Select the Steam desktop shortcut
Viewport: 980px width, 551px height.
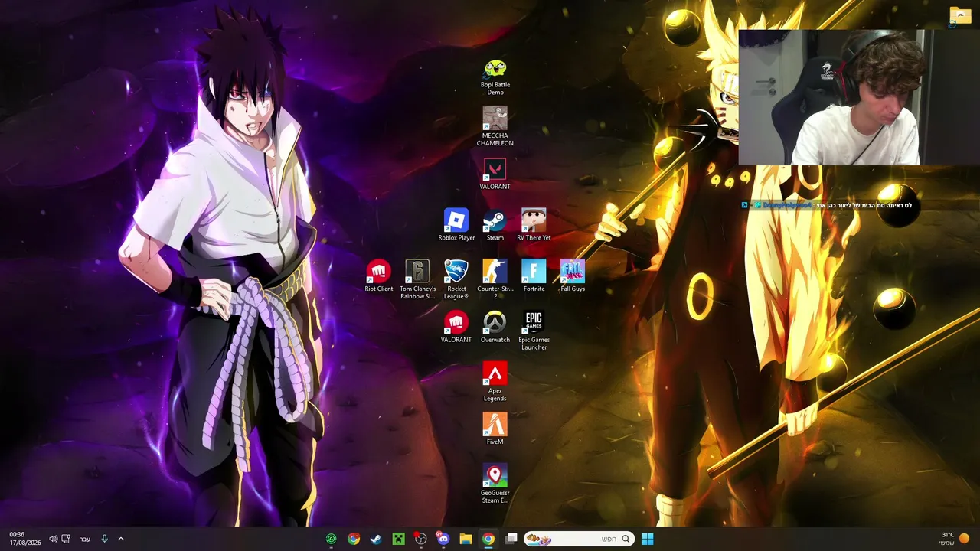[x=495, y=225]
